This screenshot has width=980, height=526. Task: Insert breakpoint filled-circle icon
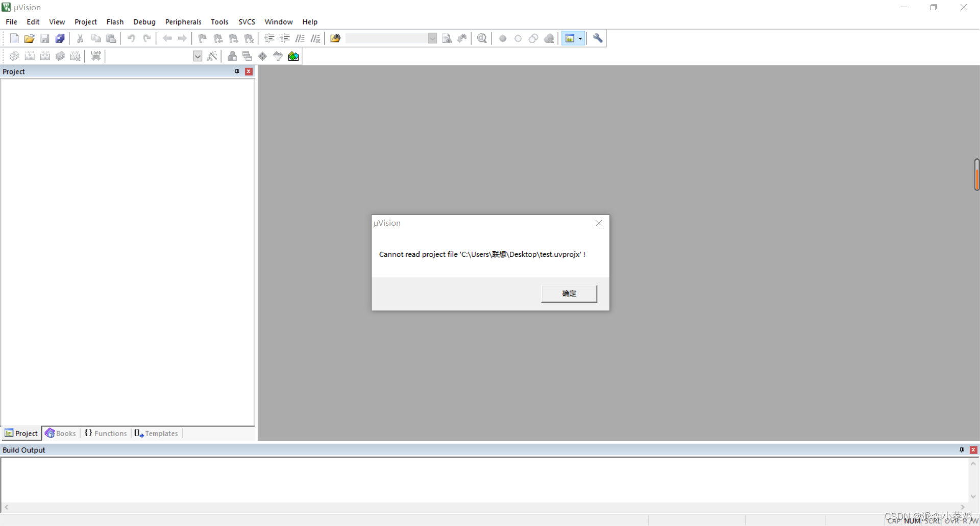[503, 38]
